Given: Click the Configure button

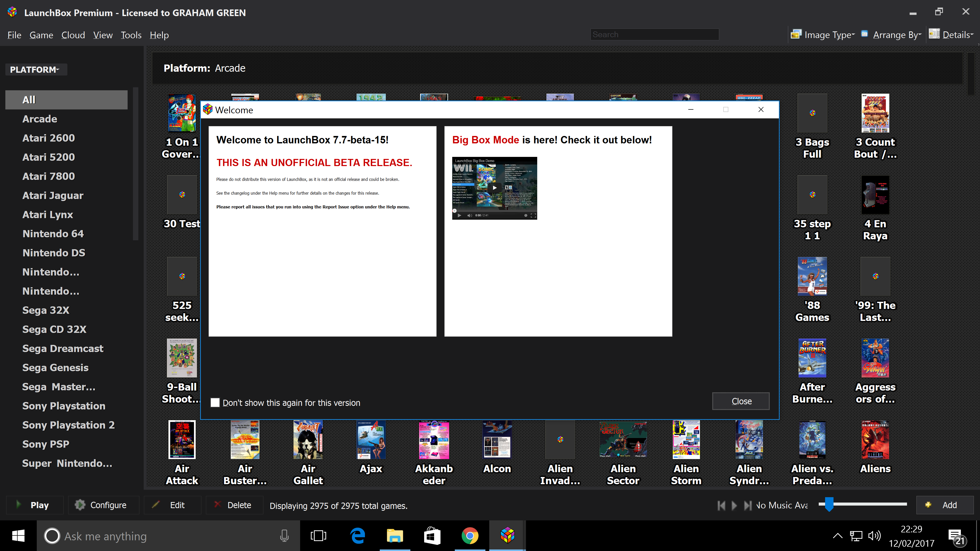Looking at the screenshot, I should (103, 505).
